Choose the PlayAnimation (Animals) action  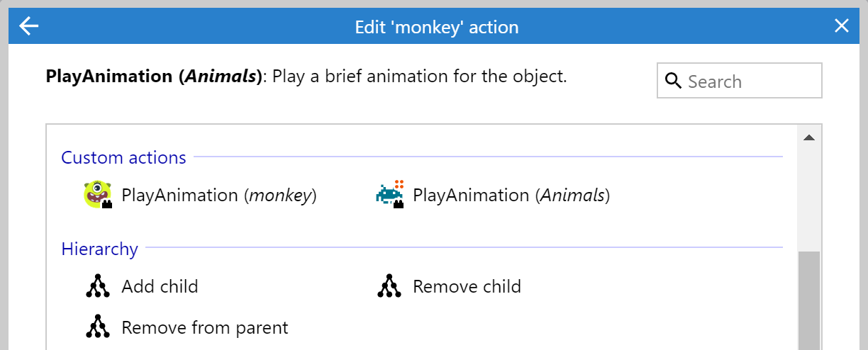(x=511, y=195)
